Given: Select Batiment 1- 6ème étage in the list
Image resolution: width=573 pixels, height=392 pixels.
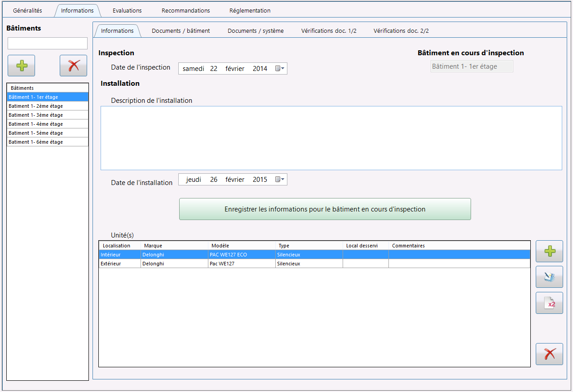Looking at the screenshot, I should pos(48,142).
